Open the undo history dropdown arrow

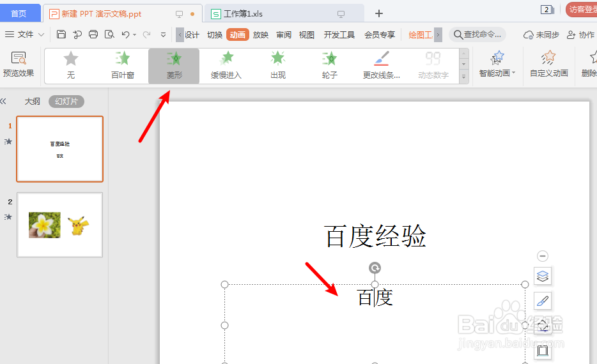[x=135, y=34]
